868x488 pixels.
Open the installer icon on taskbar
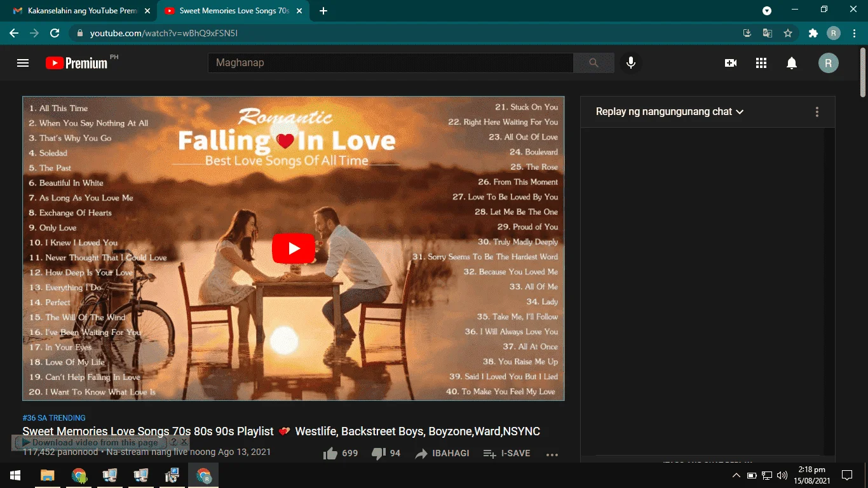coord(172,475)
